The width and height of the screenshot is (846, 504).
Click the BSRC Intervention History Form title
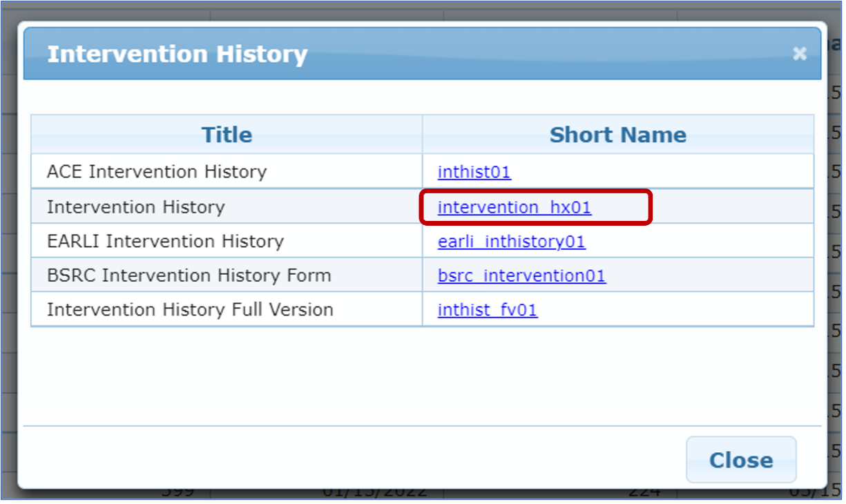[x=189, y=275]
